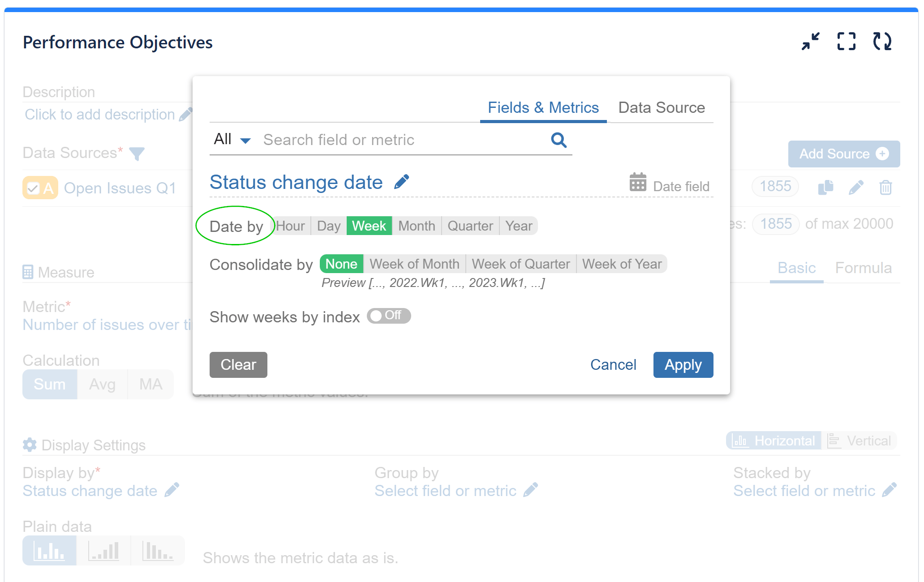
Task: Click the search magnifier icon
Action: click(x=558, y=140)
